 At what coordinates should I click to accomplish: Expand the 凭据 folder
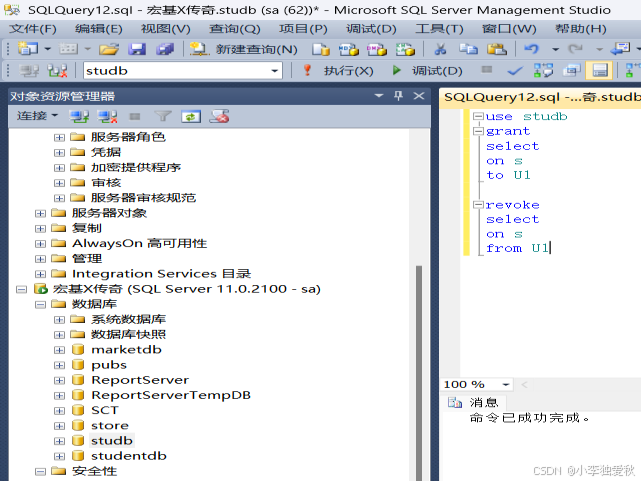(59, 152)
